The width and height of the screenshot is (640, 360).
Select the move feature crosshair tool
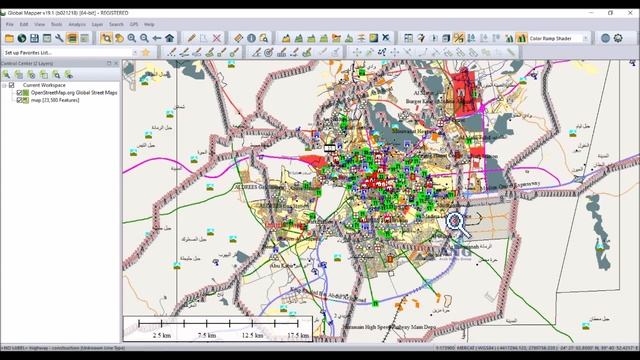click(357, 53)
